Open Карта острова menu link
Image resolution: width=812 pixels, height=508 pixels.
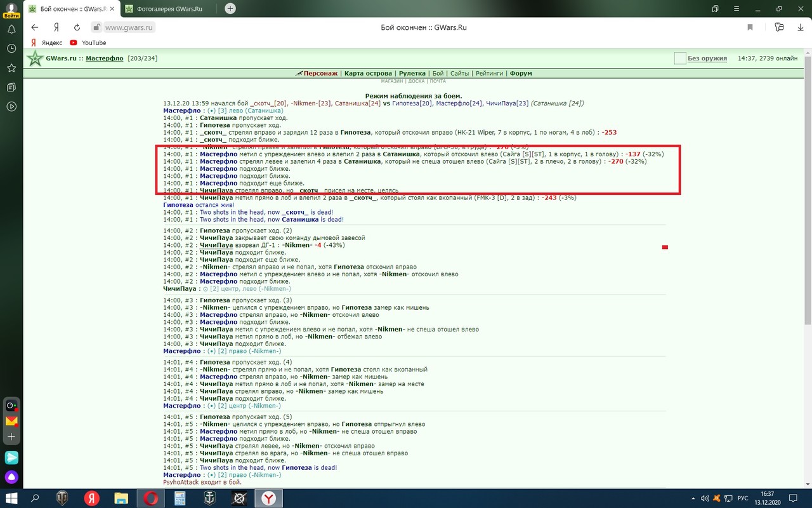(369, 74)
